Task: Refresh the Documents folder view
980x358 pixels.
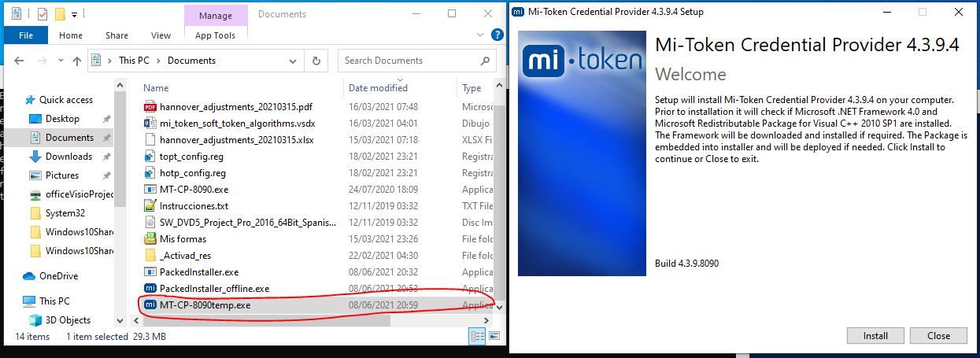Action: click(x=316, y=61)
